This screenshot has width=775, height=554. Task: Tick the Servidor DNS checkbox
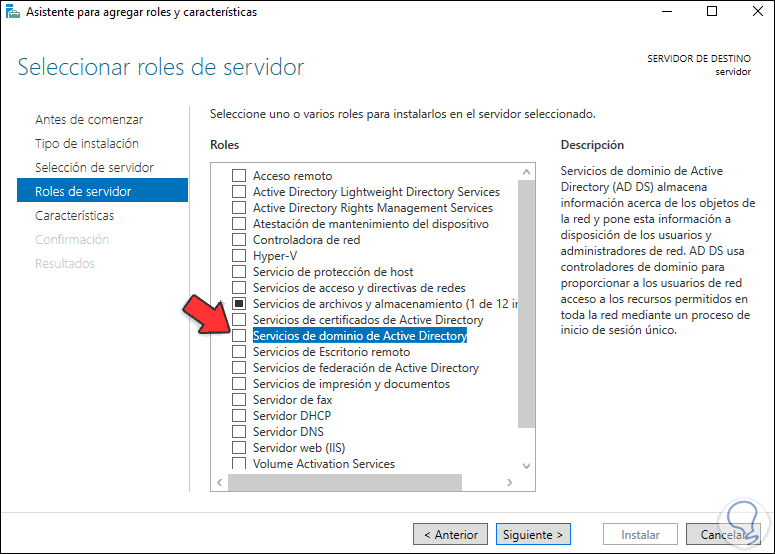pos(239,432)
